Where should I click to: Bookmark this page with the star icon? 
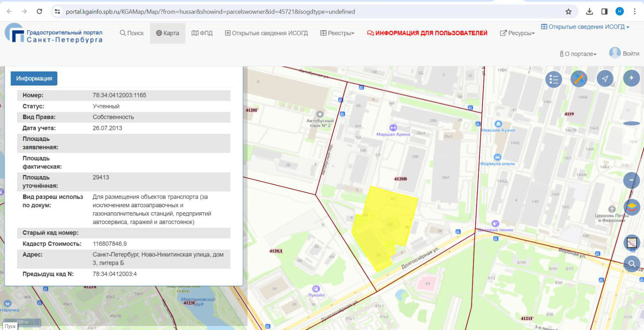coord(569,12)
